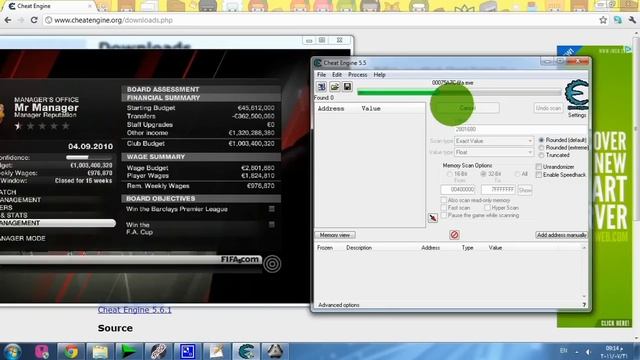Click the Chrome address bar URL
This screenshot has height=360, width=640.
coord(113,20)
